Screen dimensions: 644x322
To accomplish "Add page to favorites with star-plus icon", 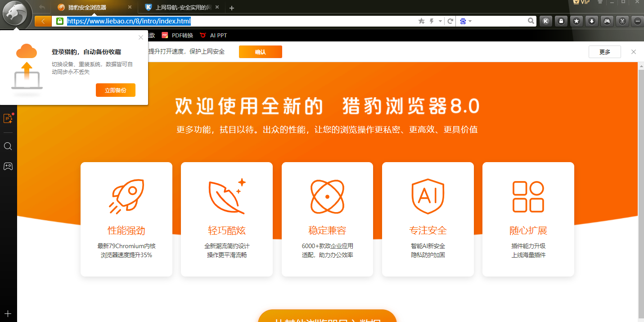I will coord(422,21).
